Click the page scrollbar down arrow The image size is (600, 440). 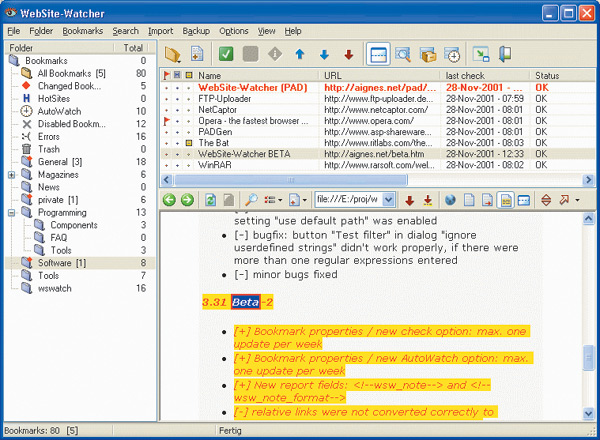point(588,413)
